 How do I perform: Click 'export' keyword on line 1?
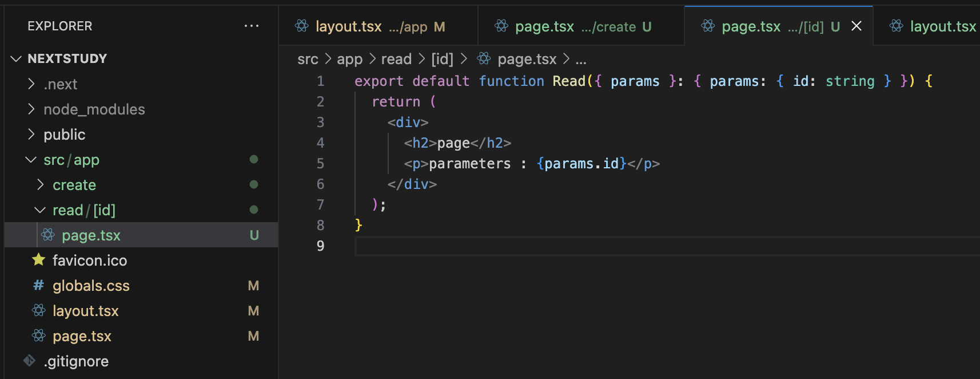[x=379, y=81]
